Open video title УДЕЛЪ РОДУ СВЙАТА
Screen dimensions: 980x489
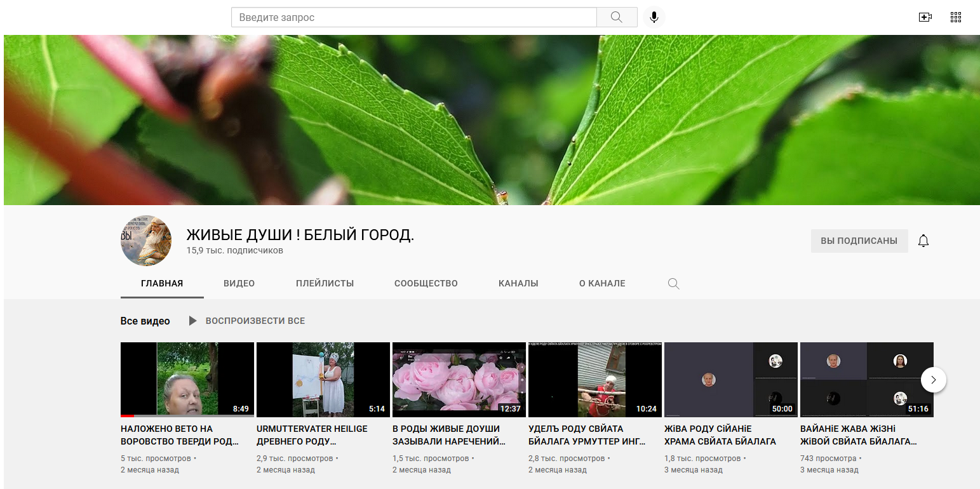point(587,435)
